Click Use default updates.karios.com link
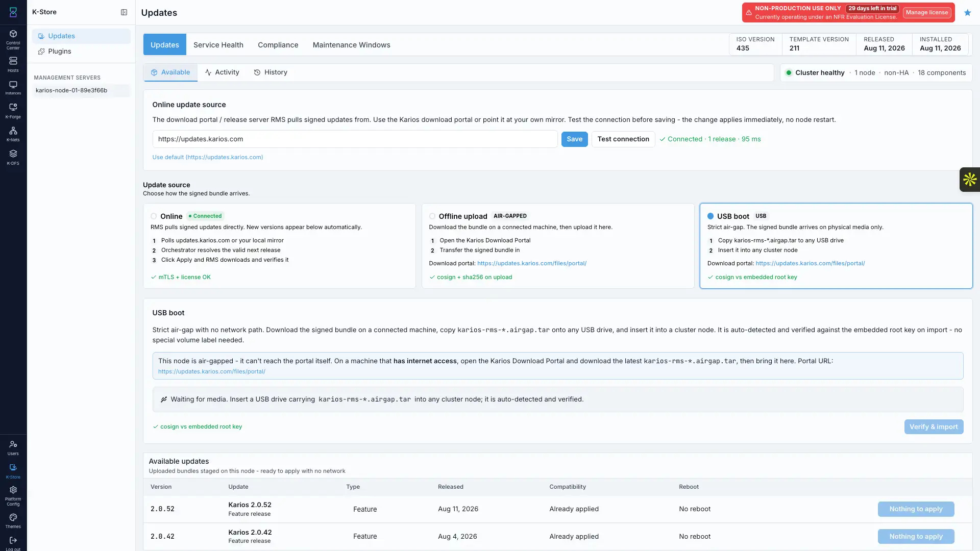980x551 pixels. 208,157
